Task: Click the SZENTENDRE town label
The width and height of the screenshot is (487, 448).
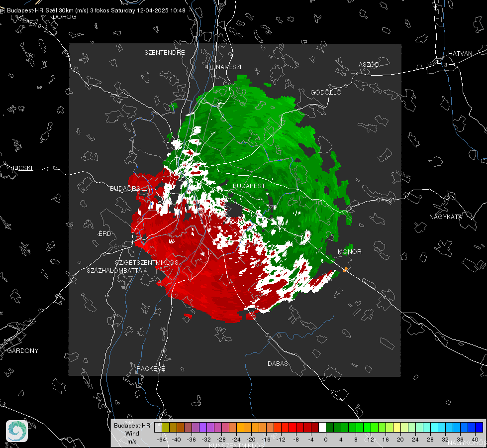Action: [165, 53]
